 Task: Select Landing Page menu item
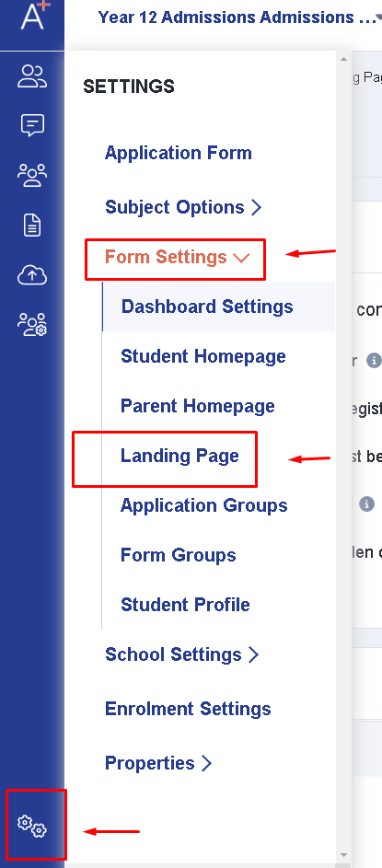coord(179,456)
